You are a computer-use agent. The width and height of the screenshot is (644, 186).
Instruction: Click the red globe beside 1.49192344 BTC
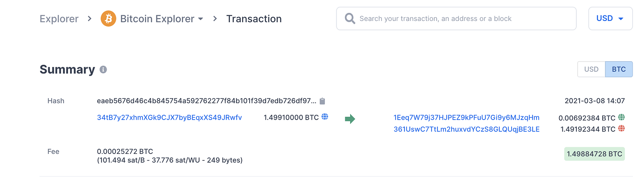[x=621, y=128]
